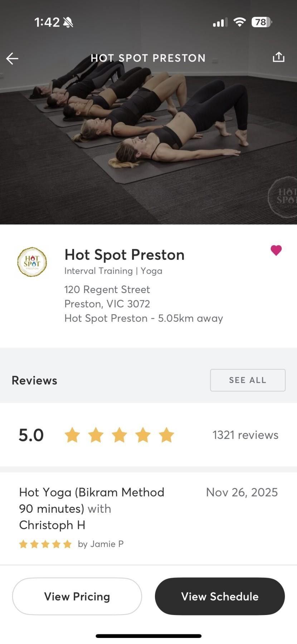The height and width of the screenshot is (644, 297).
Task: Tap the 120 Regent Street address
Action: (x=107, y=289)
